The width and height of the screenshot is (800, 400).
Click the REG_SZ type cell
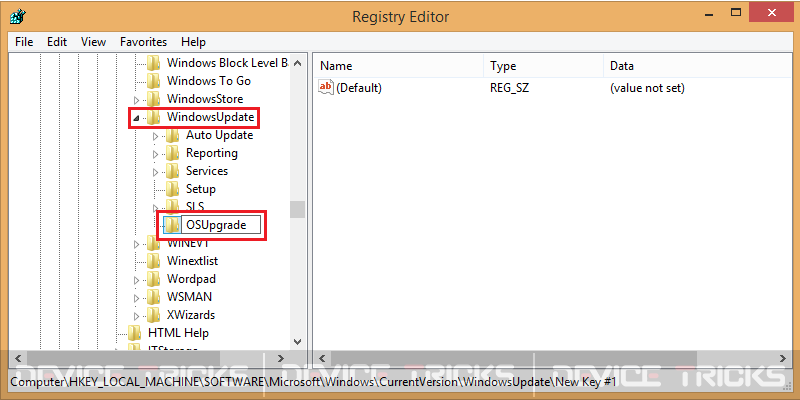tap(509, 88)
